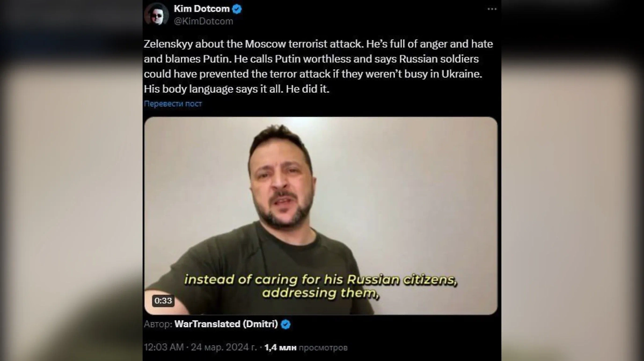Open Kim Dotcom's profile avatar
The width and height of the screenshot is (644, 361).
coord(156,14)
